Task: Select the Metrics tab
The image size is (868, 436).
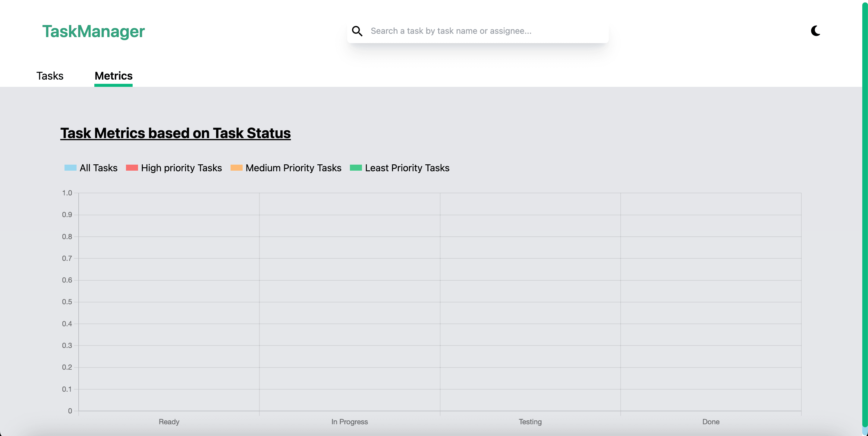Action: pos(113,76)
